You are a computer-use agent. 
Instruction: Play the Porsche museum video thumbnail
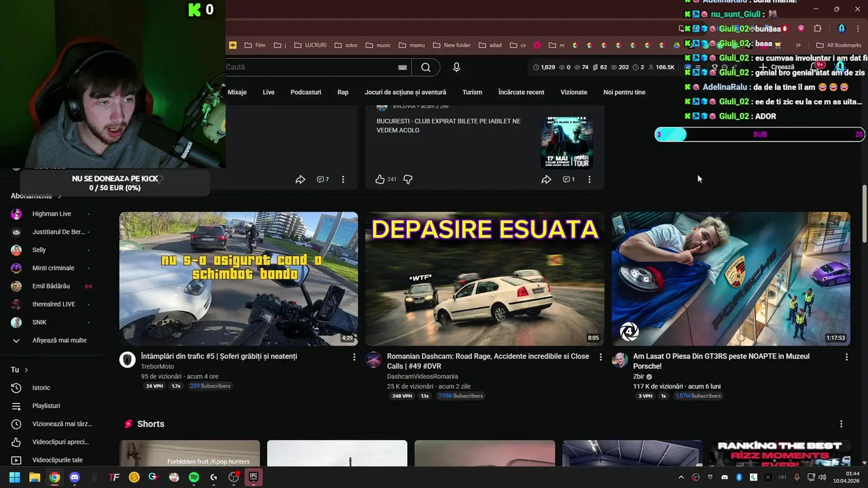(730, 279)
